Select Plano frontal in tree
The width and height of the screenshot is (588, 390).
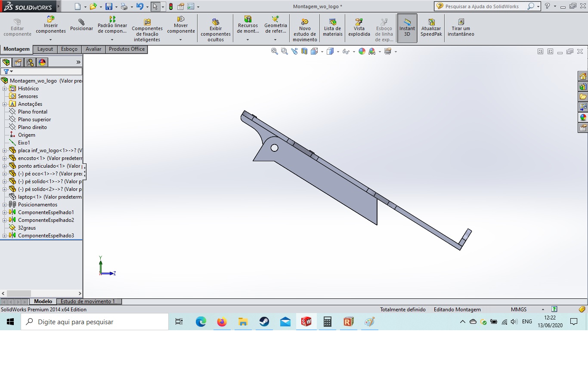(33, 112)
